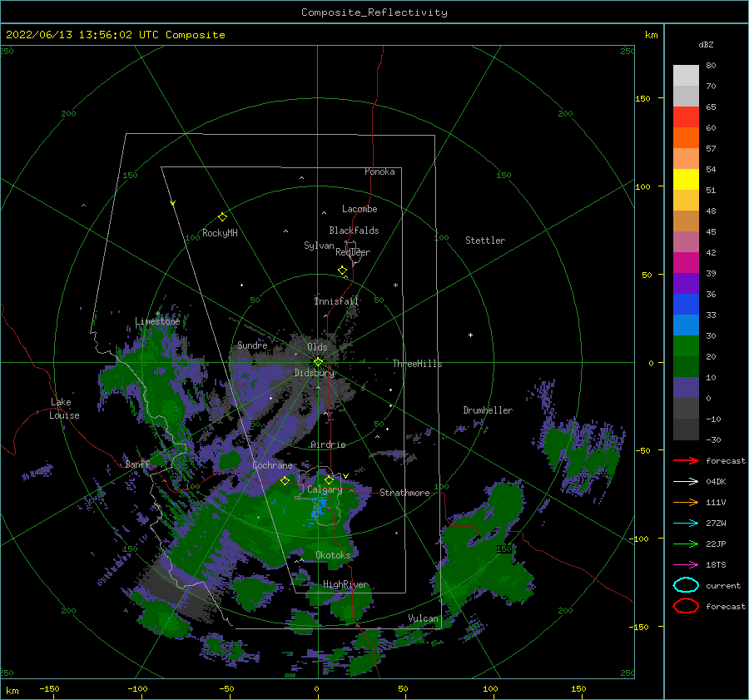This screenshot has width=749, height=700.
Task: Click the red forecast ellipse icon
Action: click(686, 606)
